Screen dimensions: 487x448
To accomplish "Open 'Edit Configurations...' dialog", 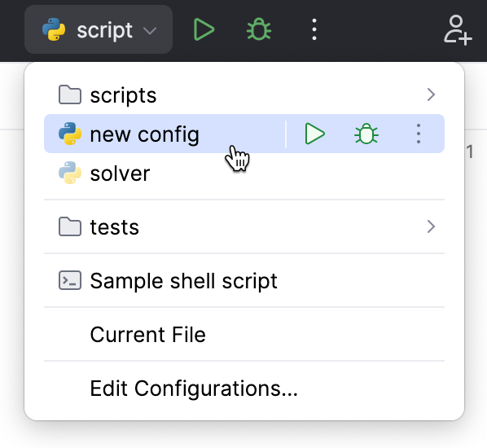I will [244, 388].
